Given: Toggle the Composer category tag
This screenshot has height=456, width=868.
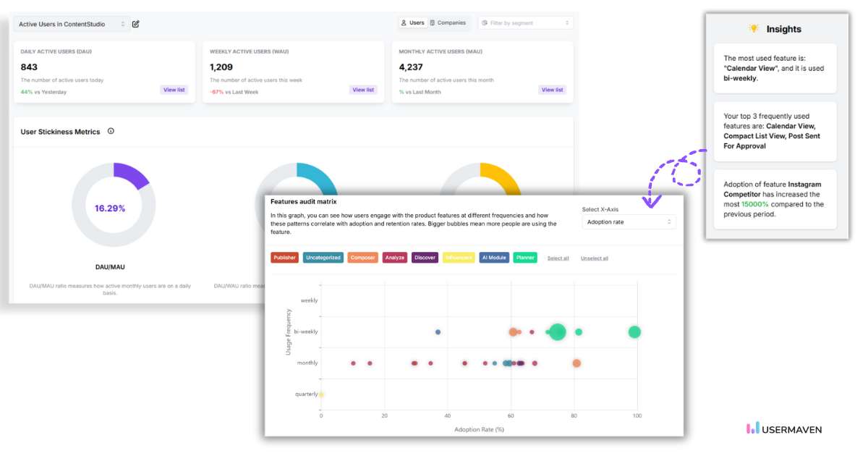Looking at the screenshot, I should (363, 258).
